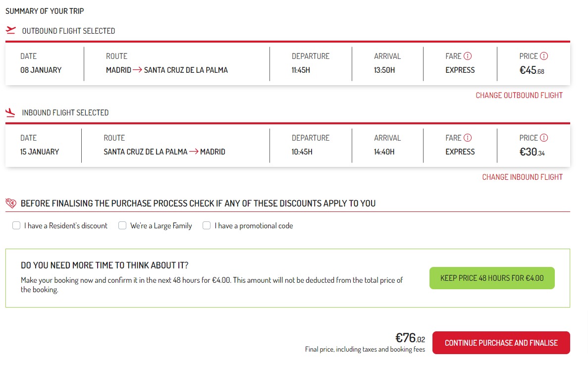Select the 15 JANUARY inbound date text

(x=40, y=152)
